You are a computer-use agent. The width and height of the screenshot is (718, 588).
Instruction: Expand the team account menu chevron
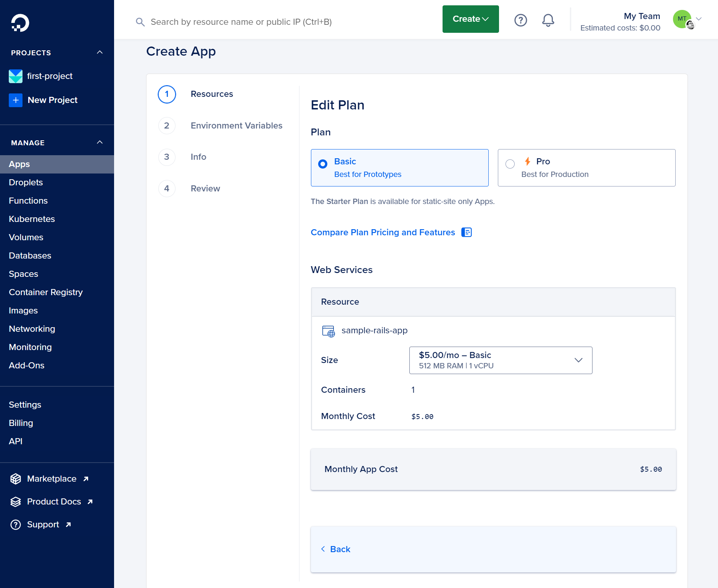point(699,19)
